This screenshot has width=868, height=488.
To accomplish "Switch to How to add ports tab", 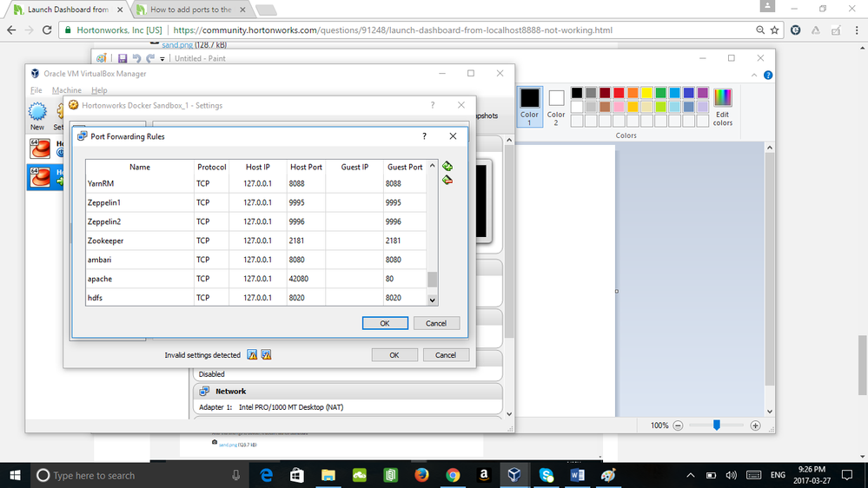I will click(191, 10).
